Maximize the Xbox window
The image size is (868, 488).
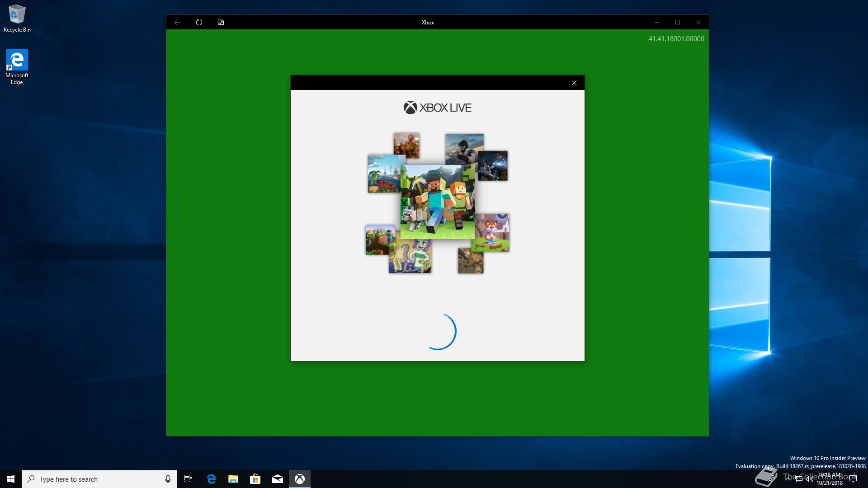coord(677,22)
